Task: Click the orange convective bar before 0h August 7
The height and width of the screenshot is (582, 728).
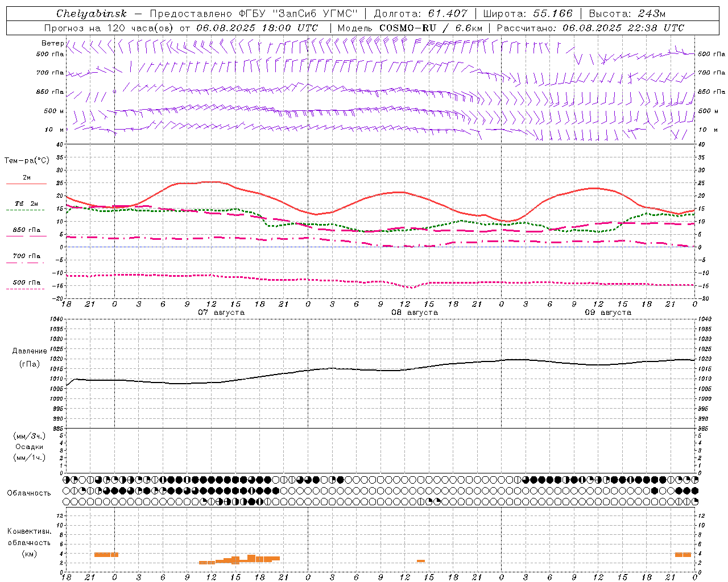Action: [x=106, y=555]
